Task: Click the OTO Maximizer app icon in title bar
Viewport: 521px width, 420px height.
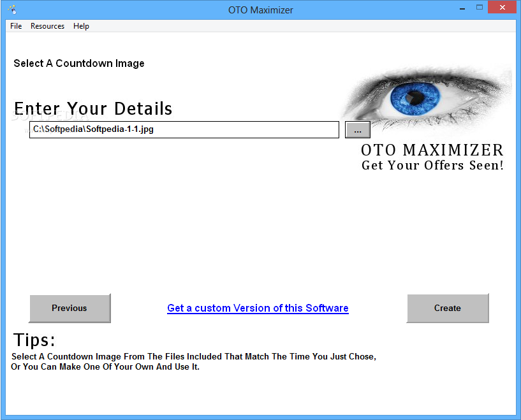Action: 12,10
